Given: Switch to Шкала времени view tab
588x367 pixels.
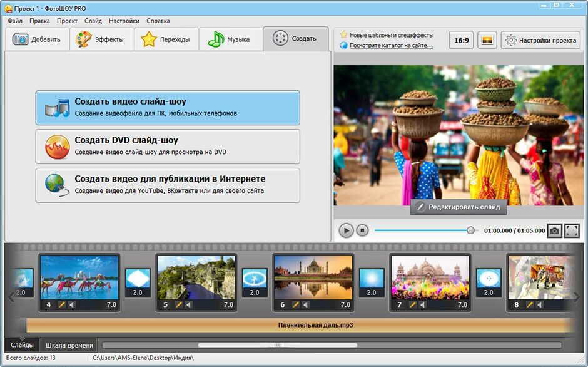Looking at the screenshot, I should [x=69, y=345].
